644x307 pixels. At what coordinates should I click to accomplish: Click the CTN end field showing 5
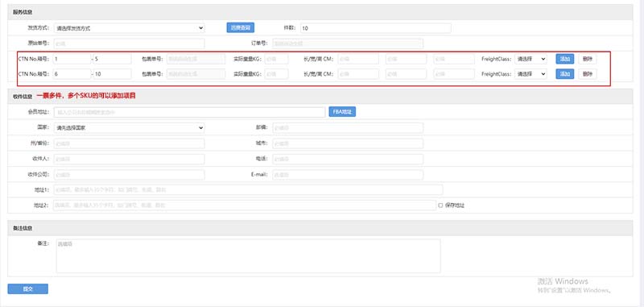(x=112, y=59)
